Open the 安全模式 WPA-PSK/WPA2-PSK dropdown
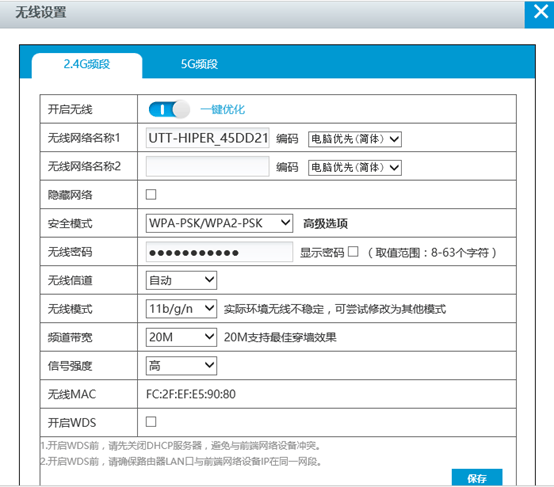 (219, 223)
